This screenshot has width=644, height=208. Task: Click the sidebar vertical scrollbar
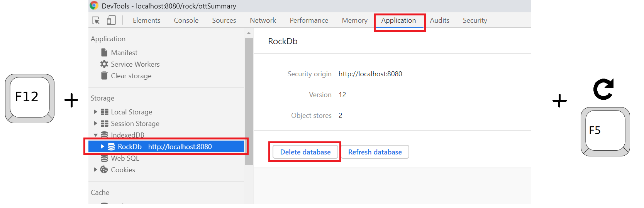click(x=249, y=100)
